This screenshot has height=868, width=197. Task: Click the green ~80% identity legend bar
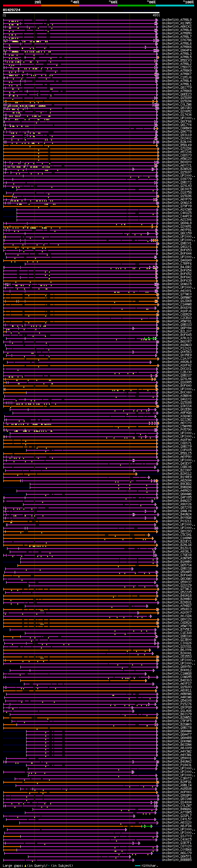click(137, 6)
